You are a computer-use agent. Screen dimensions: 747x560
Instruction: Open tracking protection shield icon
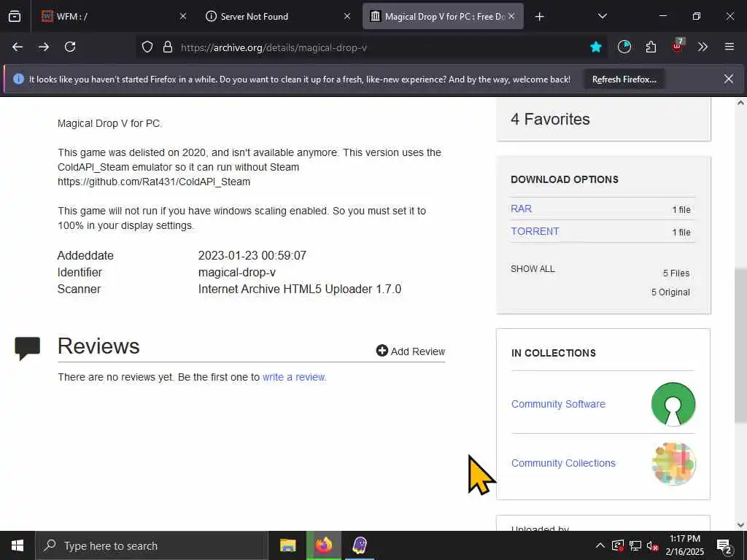click(147, 47)
